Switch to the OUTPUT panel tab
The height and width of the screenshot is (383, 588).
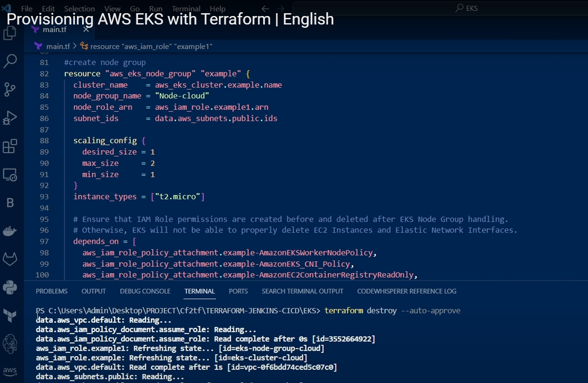pyautogui.click(x=94, y=291)
